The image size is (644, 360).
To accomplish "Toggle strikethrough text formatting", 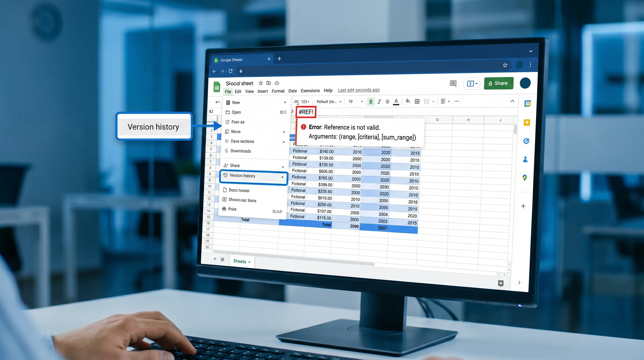I will (388, 101).
